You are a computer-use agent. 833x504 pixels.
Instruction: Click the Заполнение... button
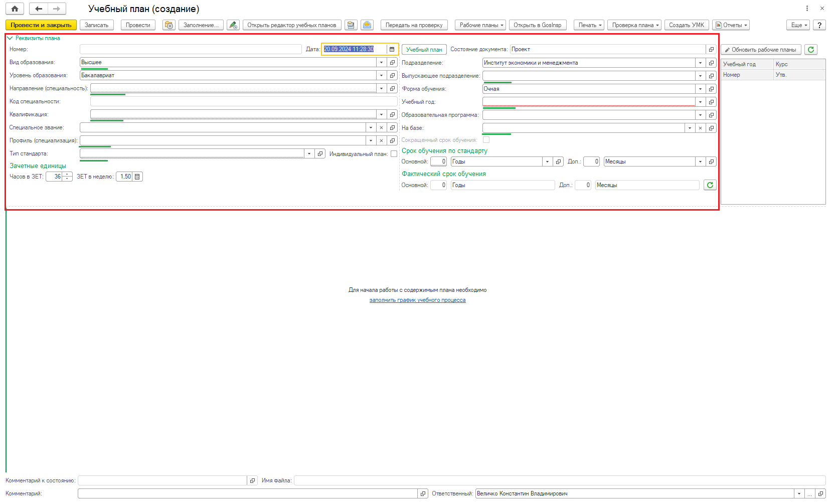(x=201, y=25)
